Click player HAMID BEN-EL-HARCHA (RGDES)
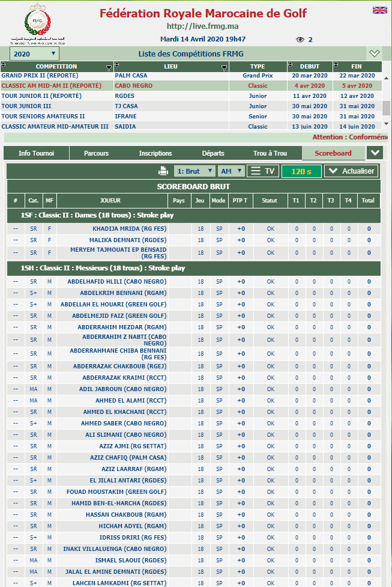This screenshot has width=392, height=587. point(119,503)
